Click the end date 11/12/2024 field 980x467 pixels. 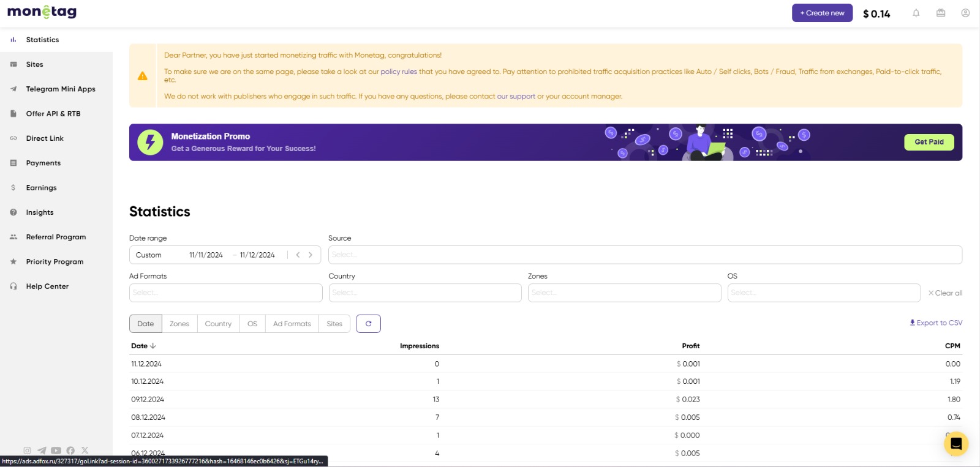pos(257,255)
